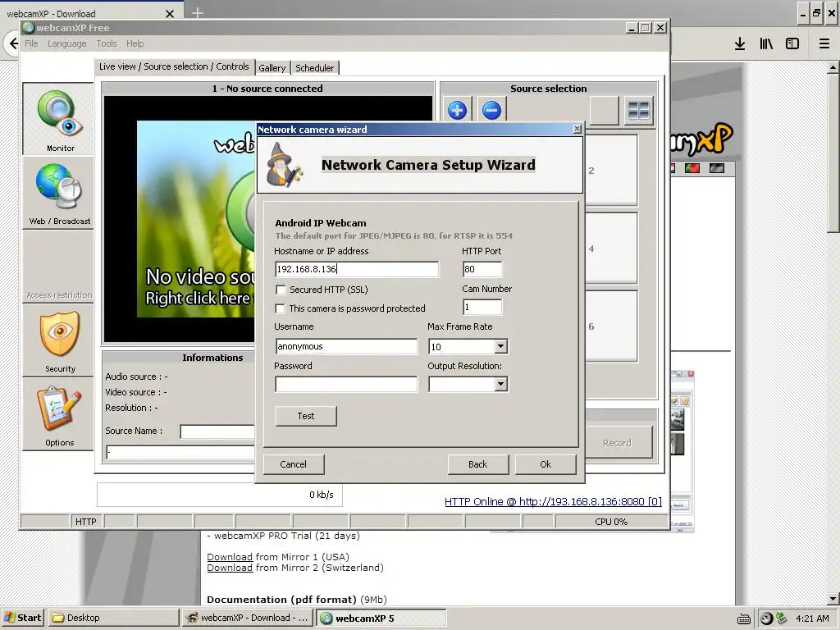Click the keyboard icon in system tray
840x630 pixels.
(743, 619)
